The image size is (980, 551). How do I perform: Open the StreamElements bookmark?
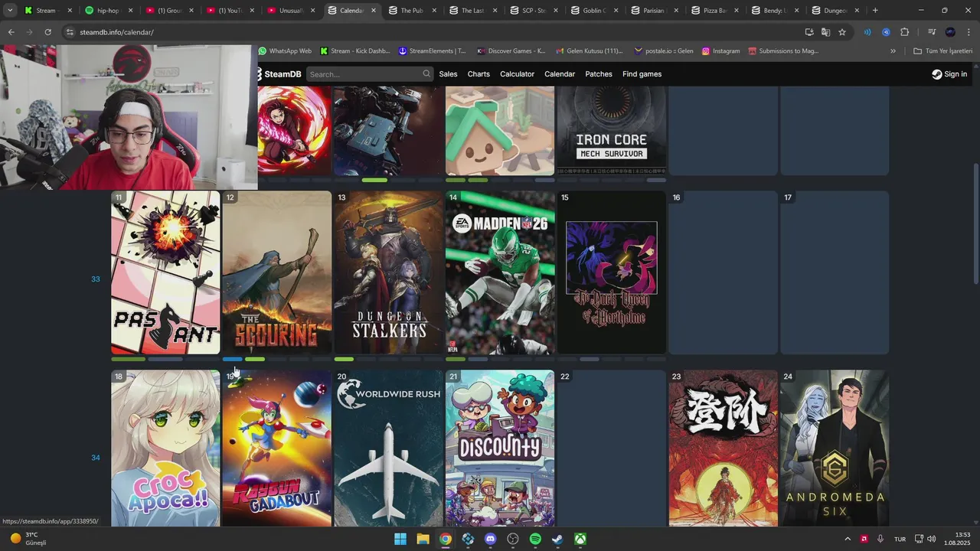click(x=432, y=51)
